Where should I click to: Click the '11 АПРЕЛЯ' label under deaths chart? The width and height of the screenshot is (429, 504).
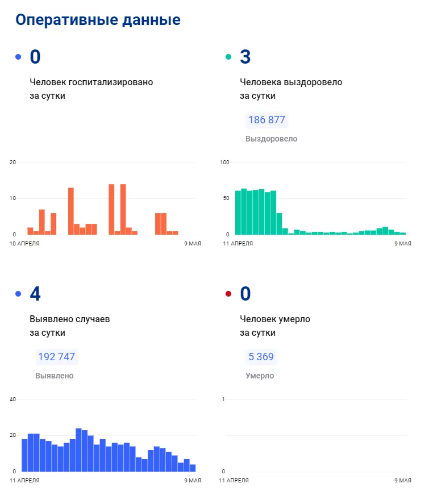234,481
